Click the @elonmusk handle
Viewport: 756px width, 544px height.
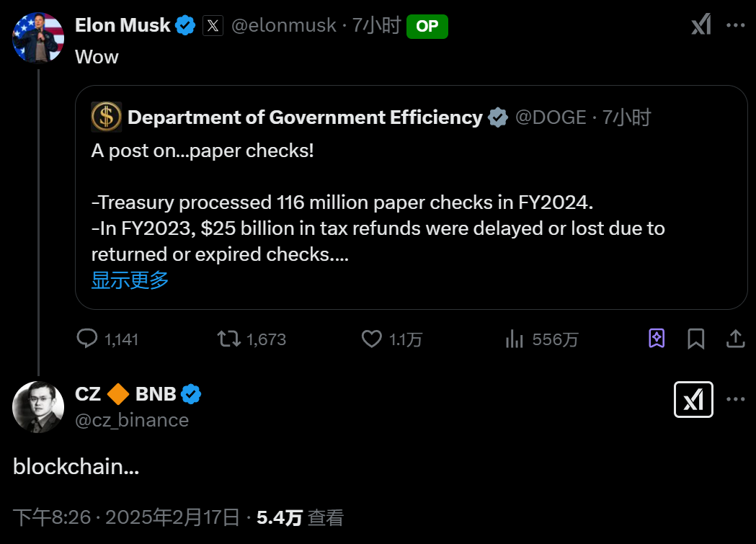(283, 25)
